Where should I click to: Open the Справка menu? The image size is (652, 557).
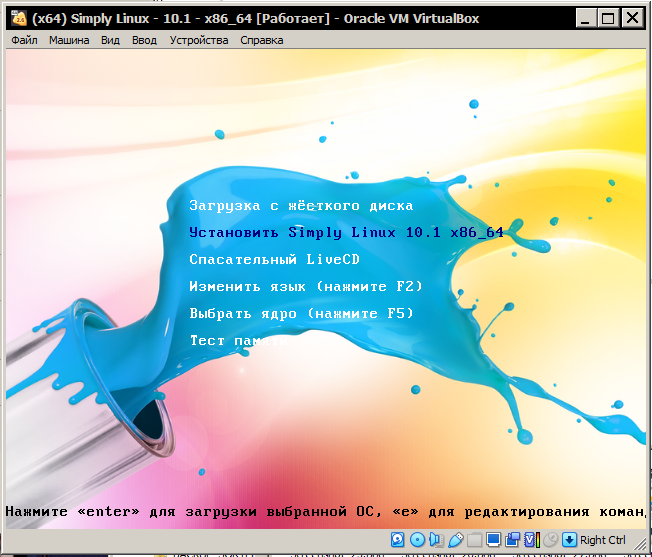point(262,40)
